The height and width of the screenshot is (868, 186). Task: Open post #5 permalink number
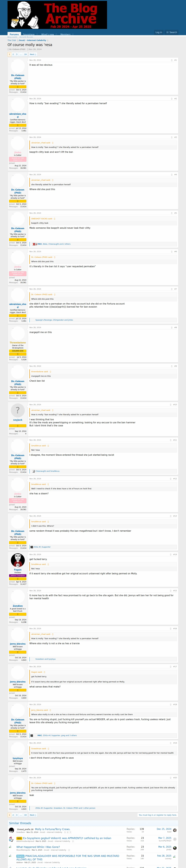pyautogui.click(x=176, y=213)
